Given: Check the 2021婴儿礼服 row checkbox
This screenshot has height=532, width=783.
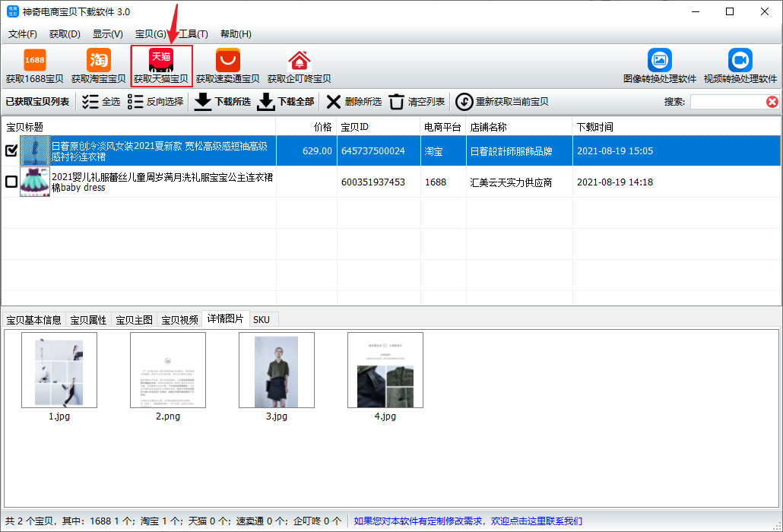Looking at the screenshot, I should pyautogui.click(x=11, y=182).
